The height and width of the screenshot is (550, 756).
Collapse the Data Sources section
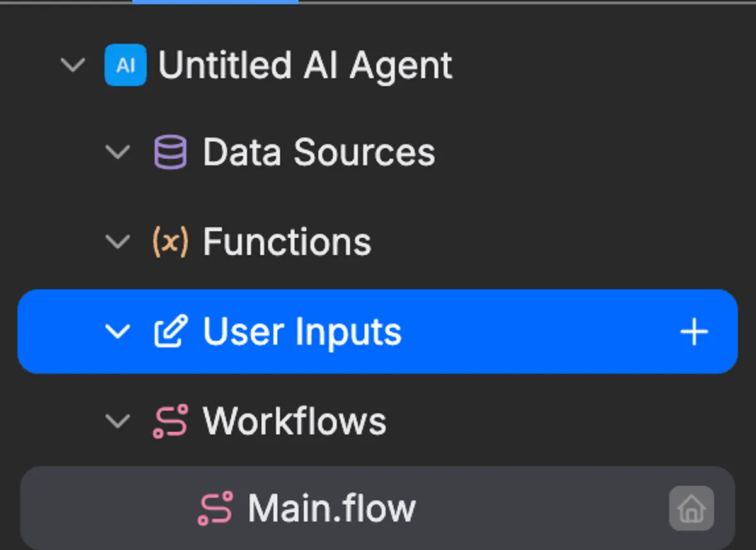click(118, 152)
